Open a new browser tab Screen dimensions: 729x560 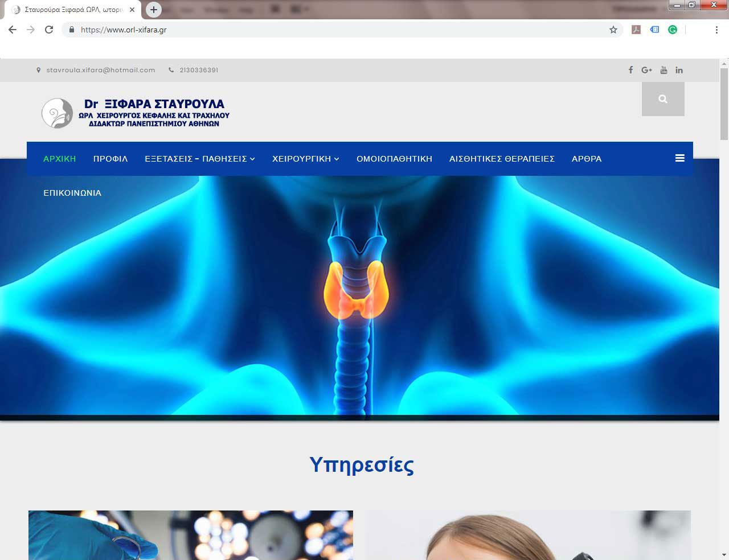153,10
